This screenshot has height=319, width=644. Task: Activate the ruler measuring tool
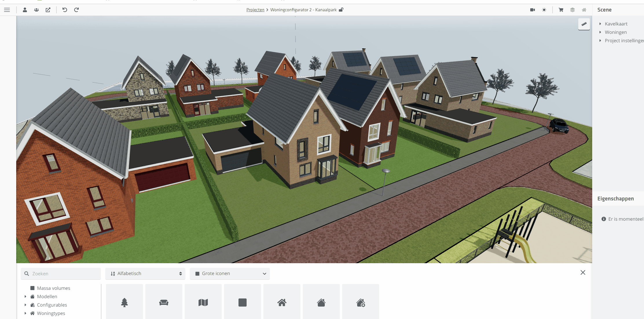coord(584,24)
